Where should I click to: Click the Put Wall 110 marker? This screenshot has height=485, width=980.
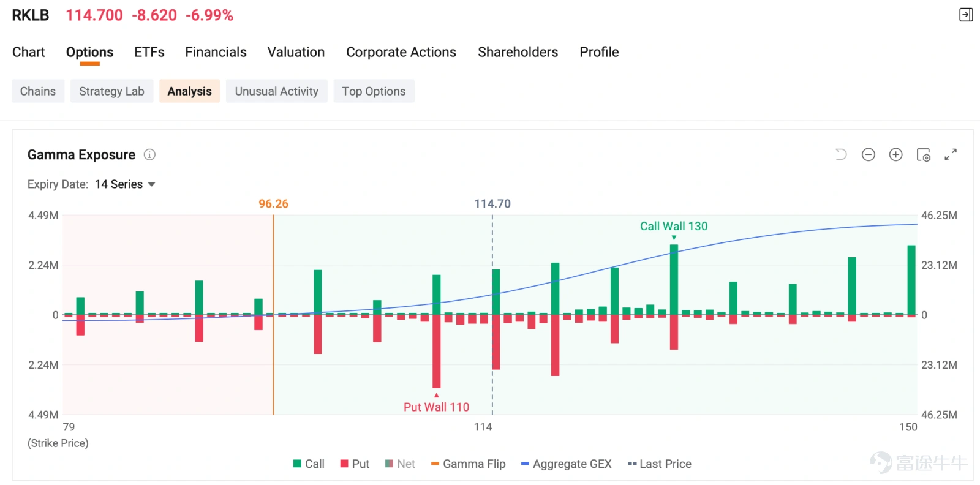click(437, 407)
